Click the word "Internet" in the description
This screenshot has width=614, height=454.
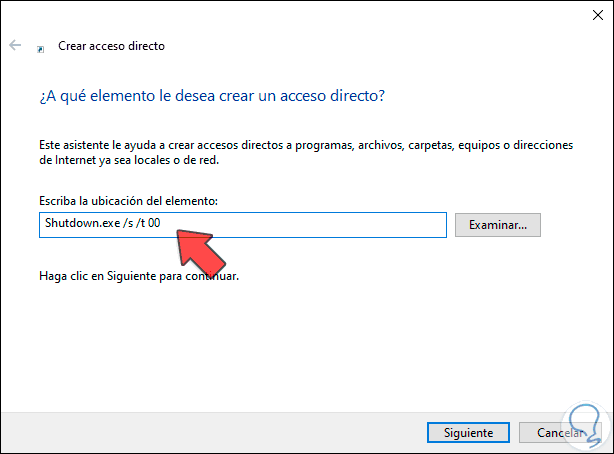(61, 160)
